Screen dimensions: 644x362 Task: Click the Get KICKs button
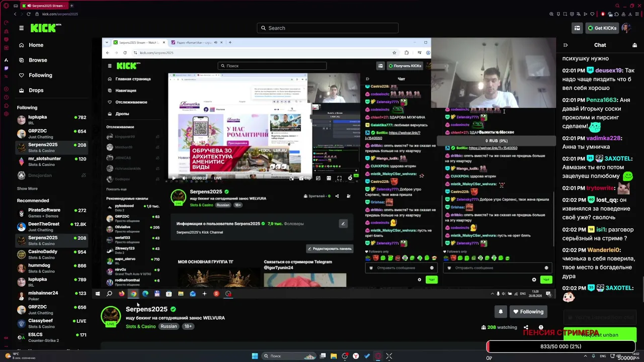pos(602,28)
